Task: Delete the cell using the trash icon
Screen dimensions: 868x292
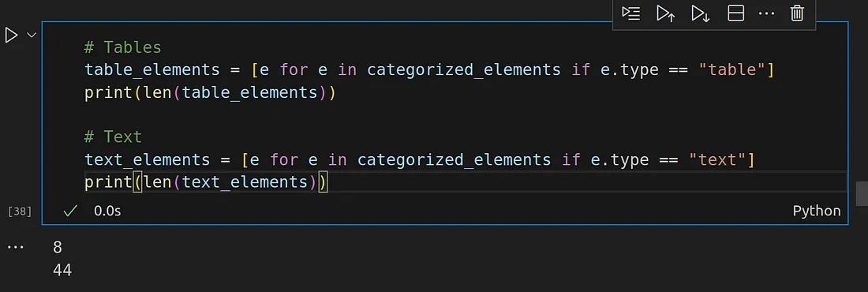Action: [797, 13]
